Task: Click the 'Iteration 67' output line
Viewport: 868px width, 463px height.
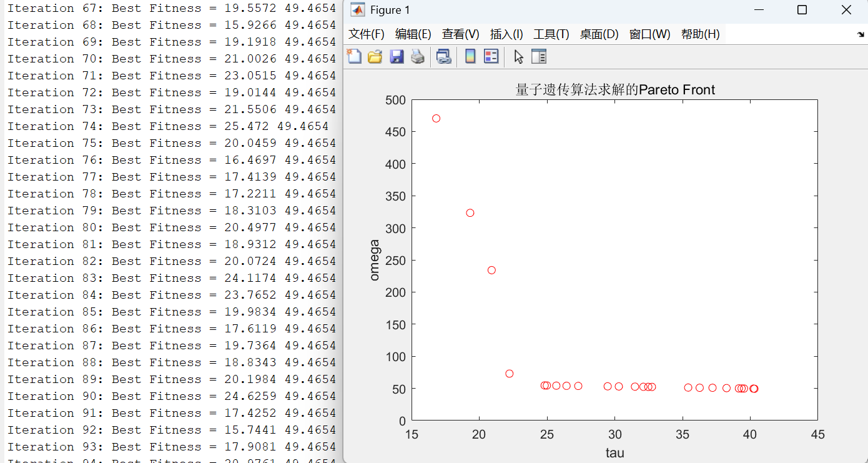Action: pos(172,8)
